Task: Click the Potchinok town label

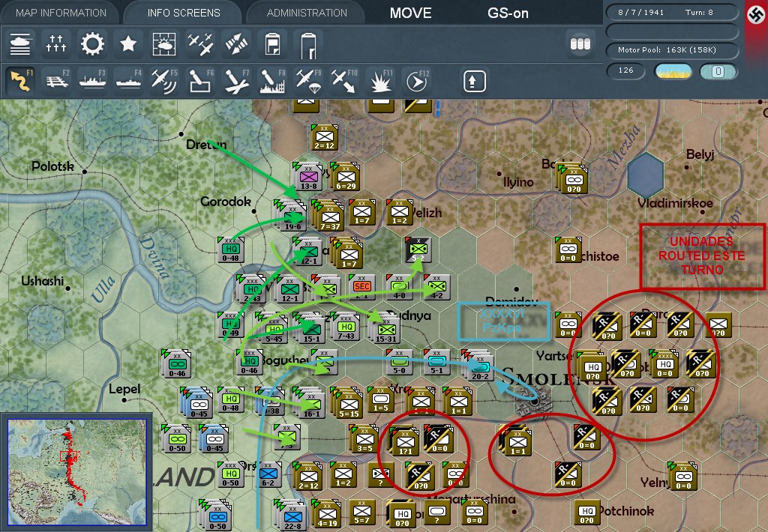Action: (x=626, y=512)
